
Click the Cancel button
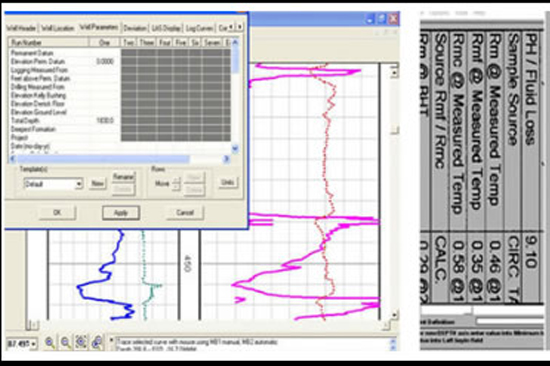[185, 213]
